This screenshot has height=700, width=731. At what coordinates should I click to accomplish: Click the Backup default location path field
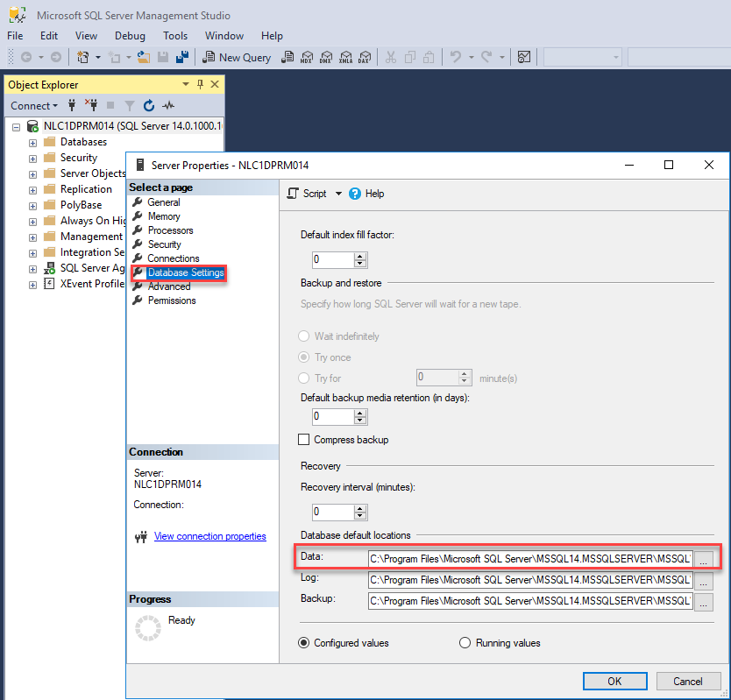click(x=530, y=601)
